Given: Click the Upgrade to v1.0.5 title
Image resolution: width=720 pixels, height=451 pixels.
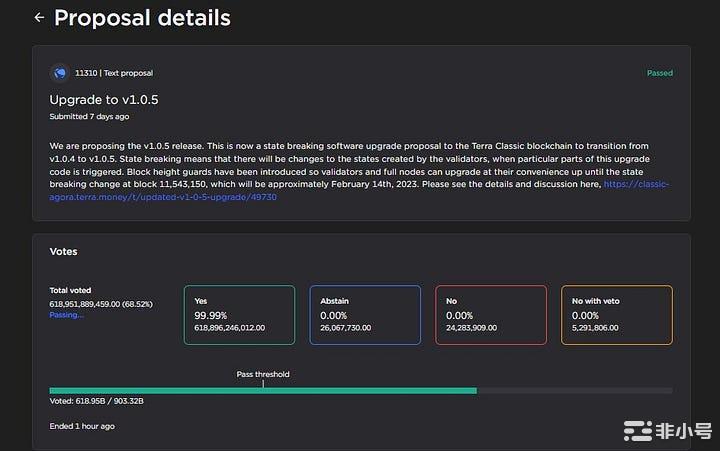Looking at the screenshot, I should 104,100.
